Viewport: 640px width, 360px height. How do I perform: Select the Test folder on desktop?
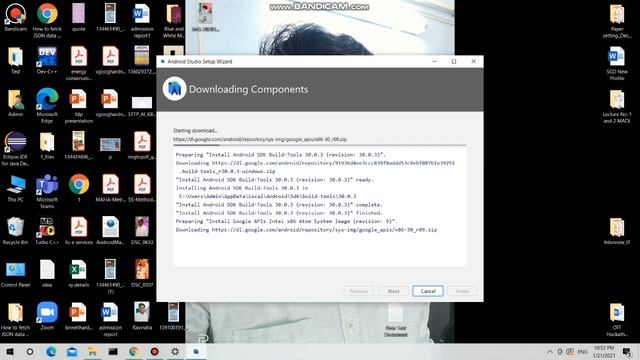[x=16, y=60]
